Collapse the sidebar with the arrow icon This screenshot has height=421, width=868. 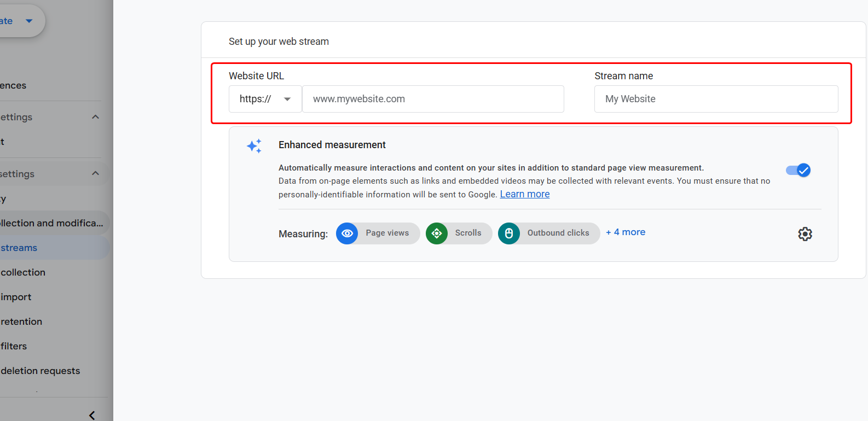point(92,416)
